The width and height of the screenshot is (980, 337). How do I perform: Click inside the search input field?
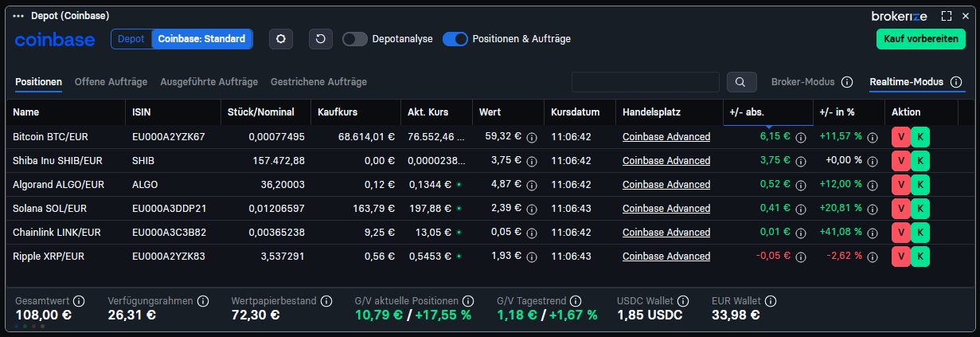pyautogui.click(x=646, y=82)
